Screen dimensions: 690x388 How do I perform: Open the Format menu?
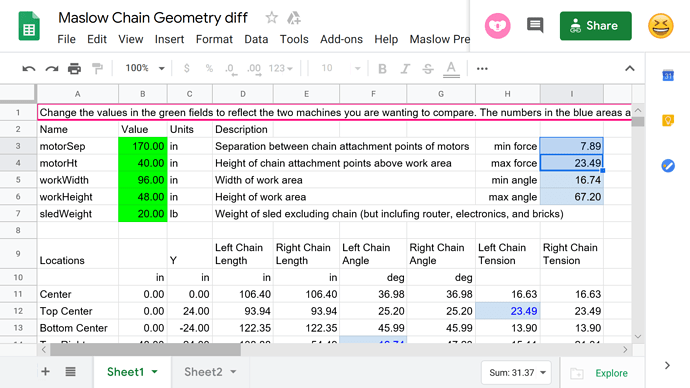click(214, 40)
